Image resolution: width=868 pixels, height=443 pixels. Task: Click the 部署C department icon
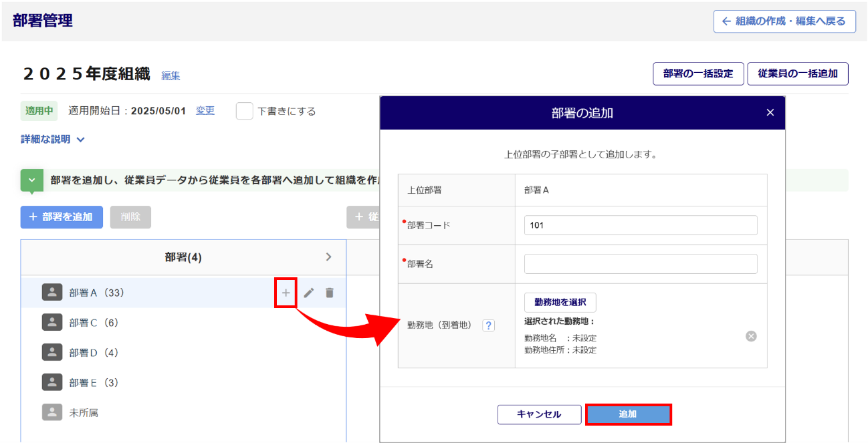52,323
